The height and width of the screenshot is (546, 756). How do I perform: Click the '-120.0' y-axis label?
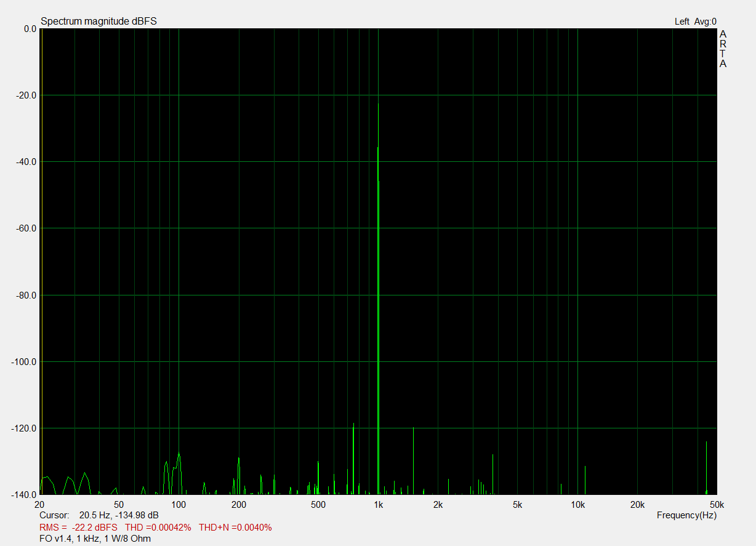(24, 428)
